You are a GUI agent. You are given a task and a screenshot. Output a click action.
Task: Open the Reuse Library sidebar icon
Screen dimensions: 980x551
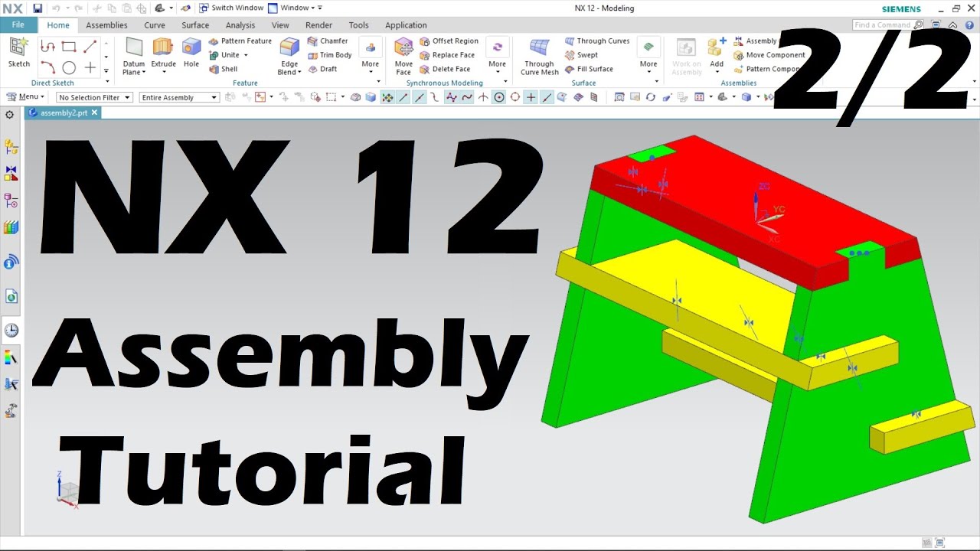(x=11, y=227)
